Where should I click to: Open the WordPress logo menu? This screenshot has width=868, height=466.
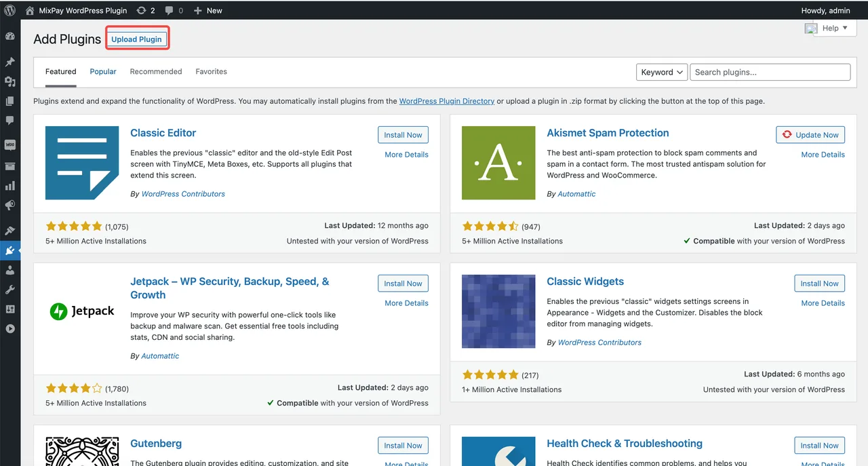pyautogui.click(x=10, y=10)
